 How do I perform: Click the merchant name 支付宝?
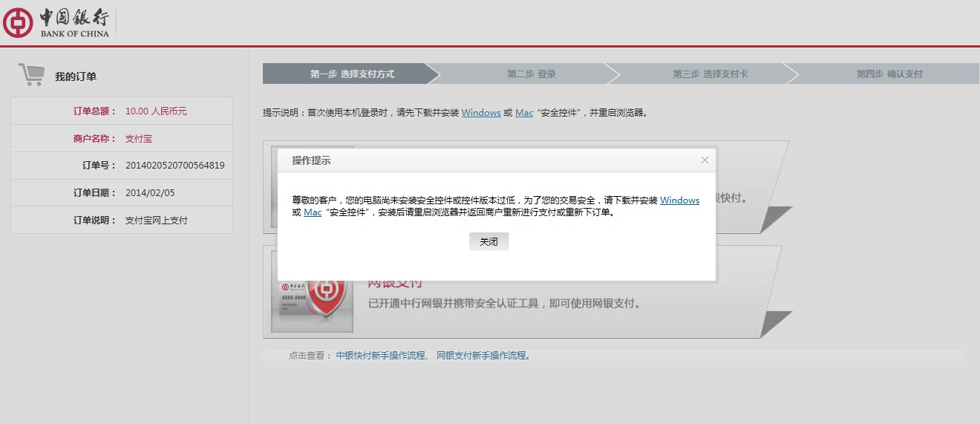click(x=139, y=139)
